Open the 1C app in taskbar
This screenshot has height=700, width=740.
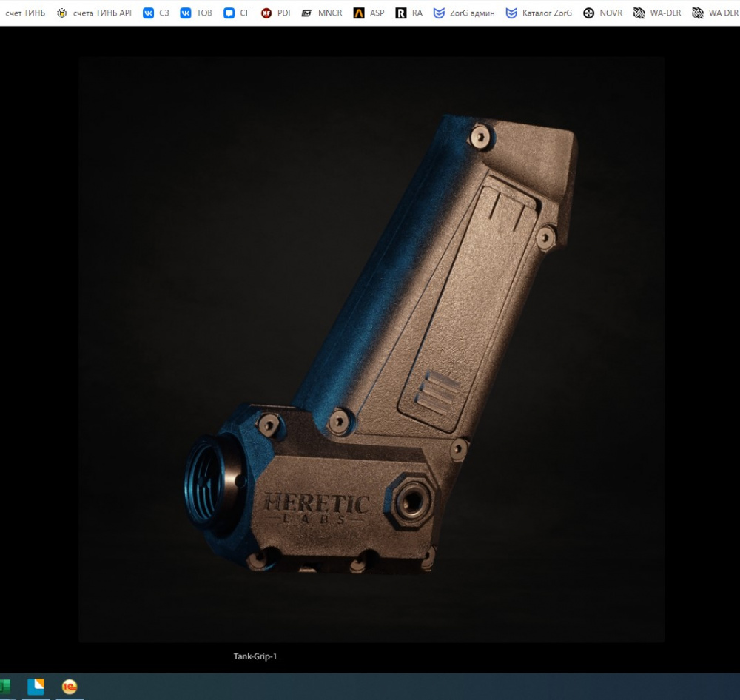[70, 687]
